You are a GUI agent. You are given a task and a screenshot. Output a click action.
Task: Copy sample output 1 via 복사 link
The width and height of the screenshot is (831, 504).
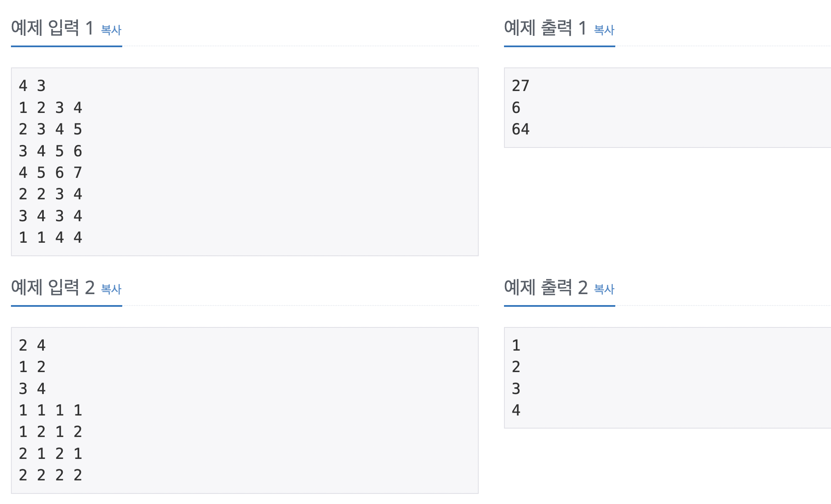pos(604,30)
